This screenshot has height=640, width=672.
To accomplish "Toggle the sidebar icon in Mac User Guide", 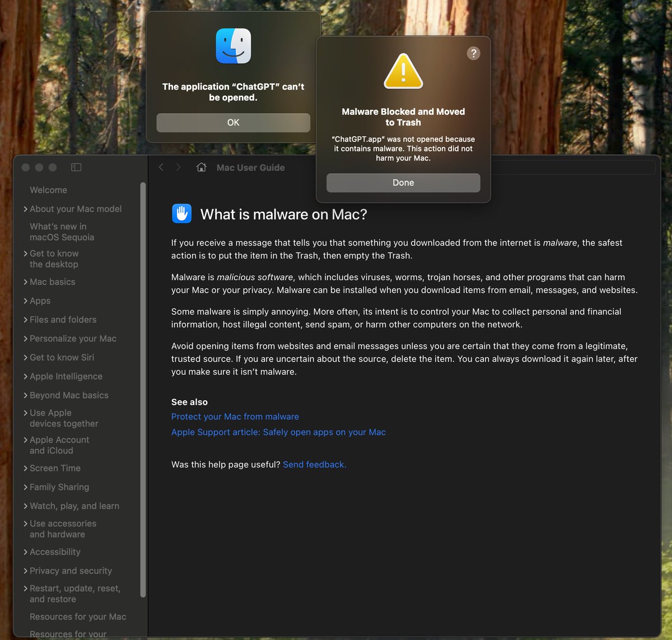I will point(76,168).
